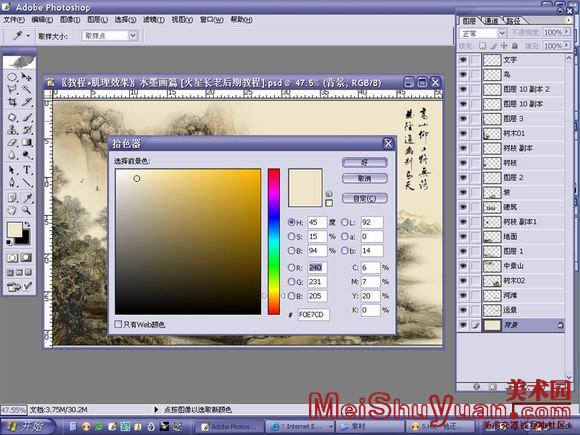Select the Pen tool
The width and height of the screenshot is (580, 435).
click(x=12, y=183)
